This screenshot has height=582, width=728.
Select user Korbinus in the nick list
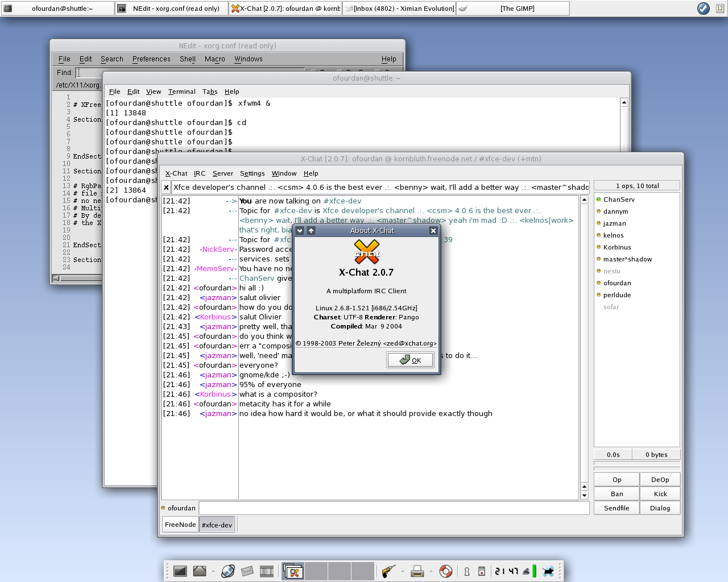[x=617, y=247]
